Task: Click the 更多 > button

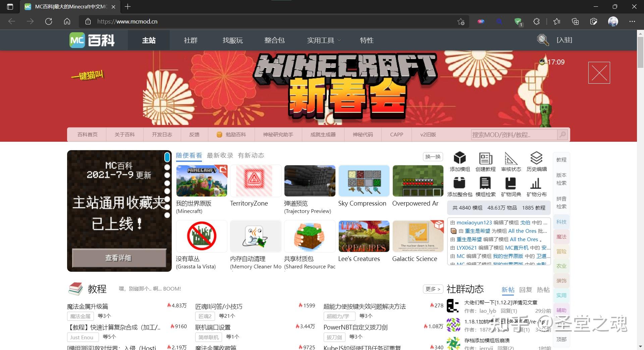Action: (x=433, y=289)
